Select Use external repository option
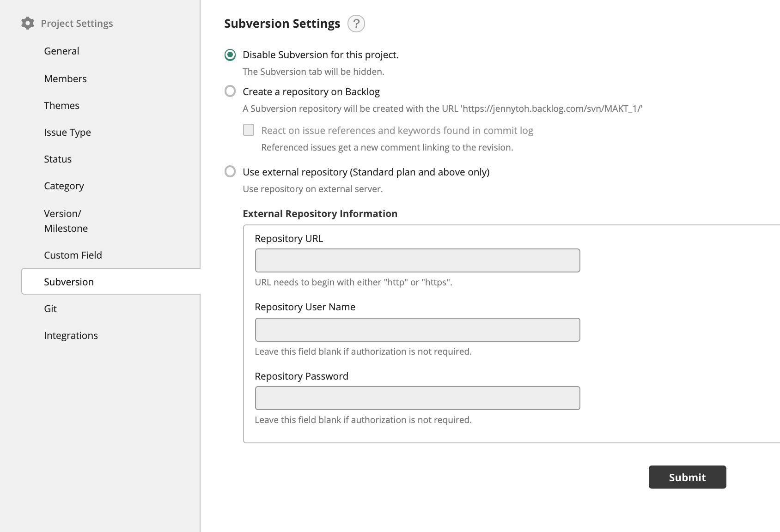 tap(230, 171)
